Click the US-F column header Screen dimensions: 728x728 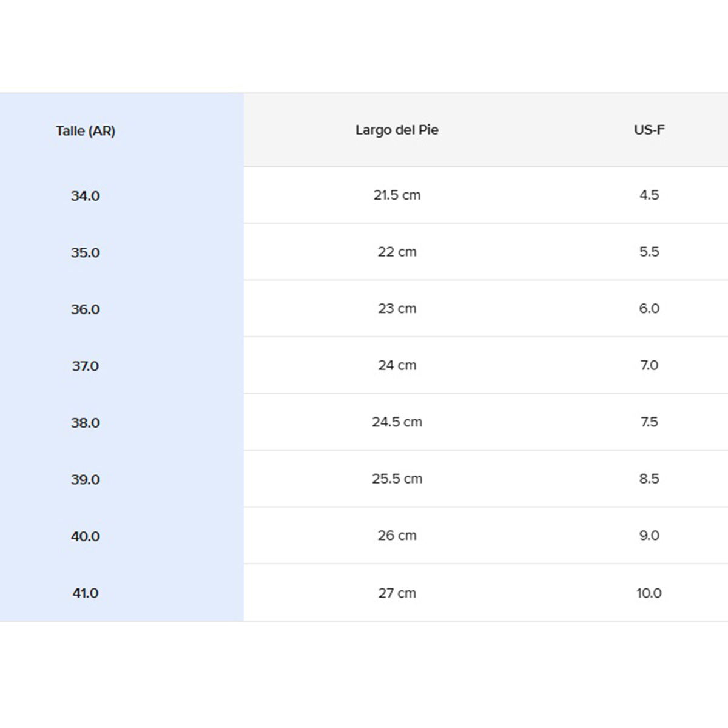click(649, 130)
